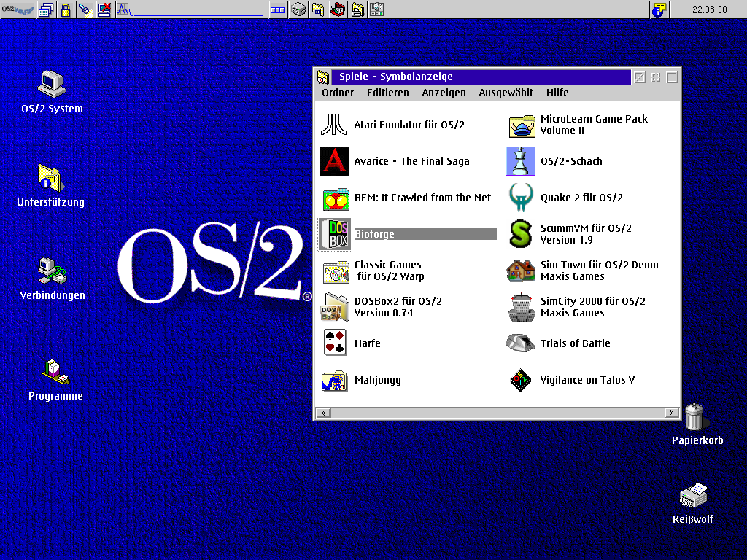
Task: Select the BEM: It Crawled from the Net icon
Action: [336, 198]
